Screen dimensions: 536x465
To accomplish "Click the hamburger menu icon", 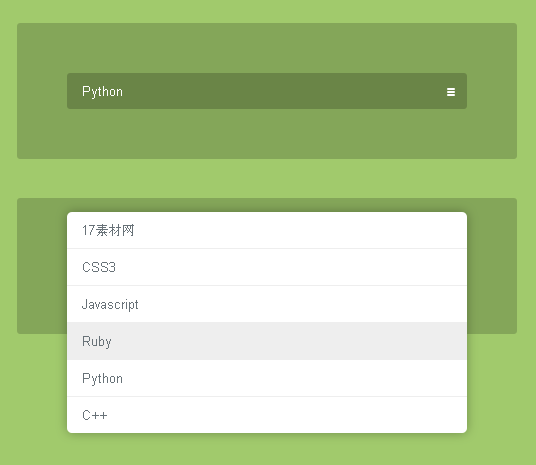I will [451, 92].
